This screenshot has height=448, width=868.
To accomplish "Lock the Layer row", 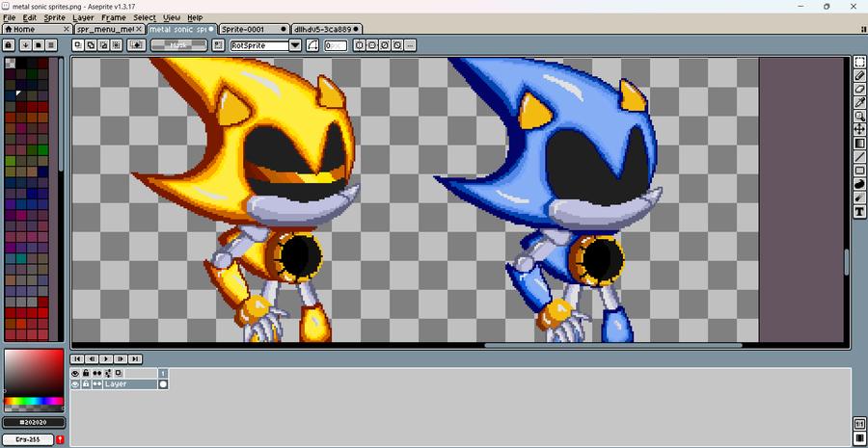I will (x=86, y=383).
